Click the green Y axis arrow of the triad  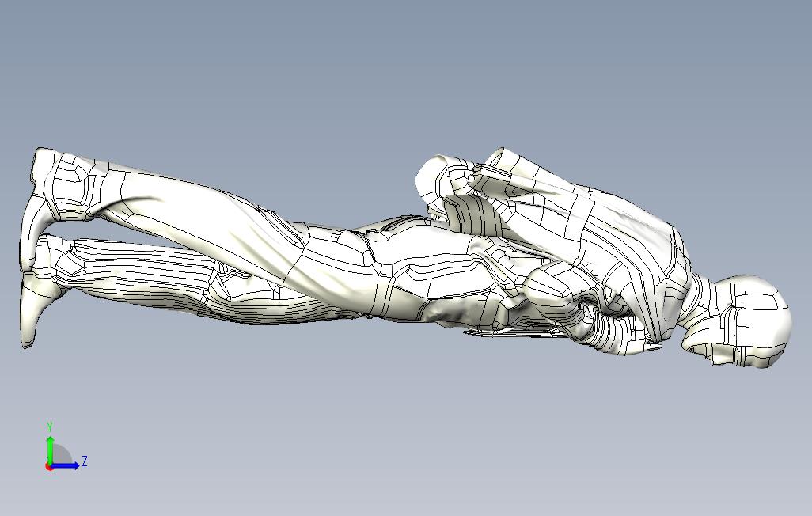[x=50, y=450]
